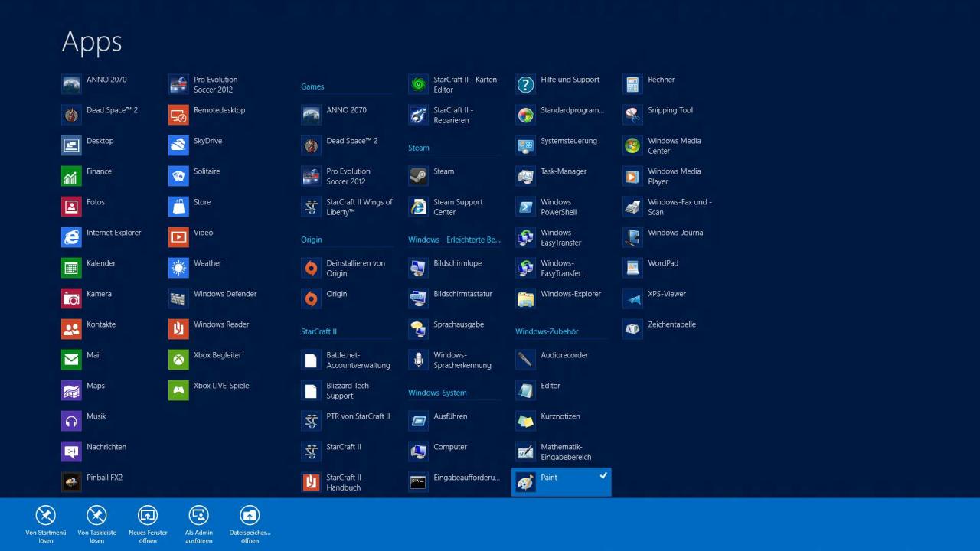Viewport: 980px width, 551px height.
Task: Click Als Admin ausführen button
Action: pyautogui.click(x=199, y=524)
